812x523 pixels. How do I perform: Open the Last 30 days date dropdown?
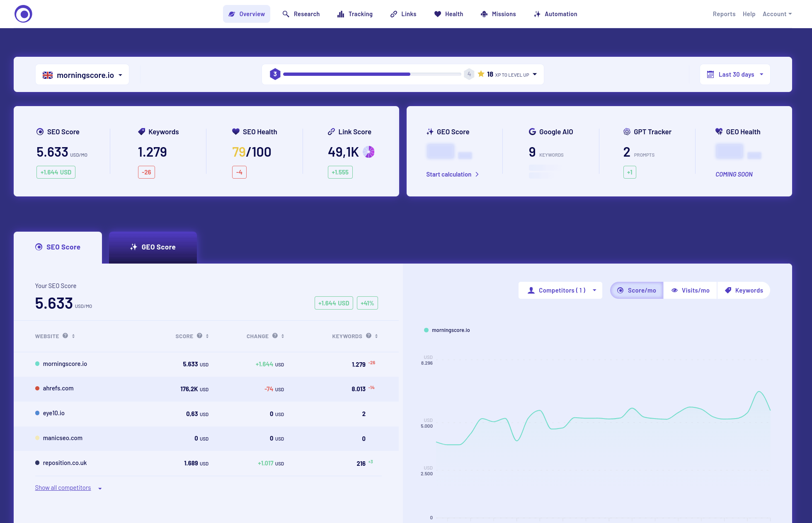tap(735, 75)
